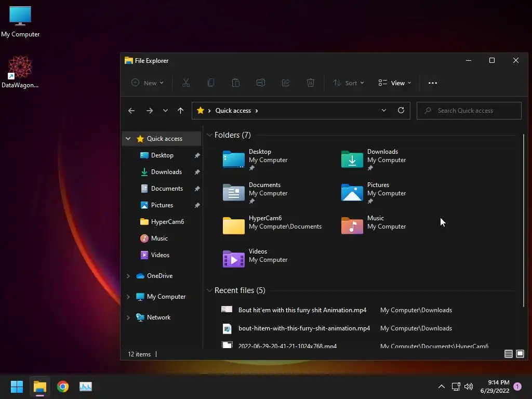This screenshot has width=532, height=399.
Task: Click Quick access breadcrumb in address bar
Action: (233, 111)
